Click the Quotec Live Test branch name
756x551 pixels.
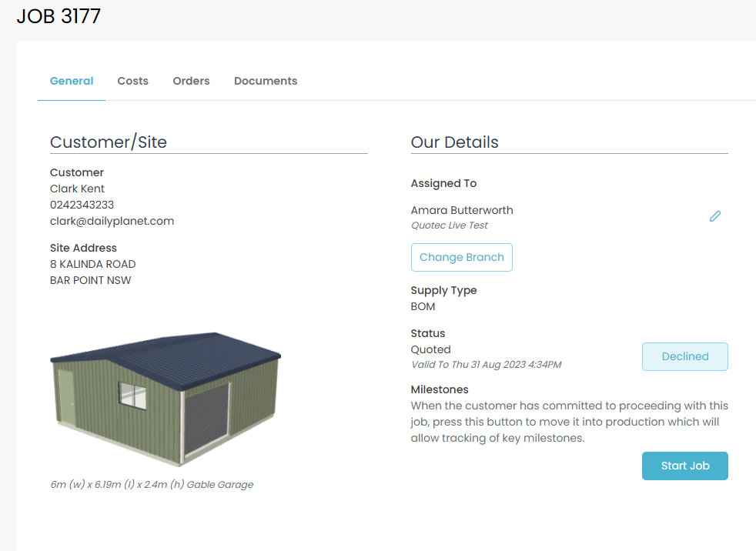coord(450,225)
